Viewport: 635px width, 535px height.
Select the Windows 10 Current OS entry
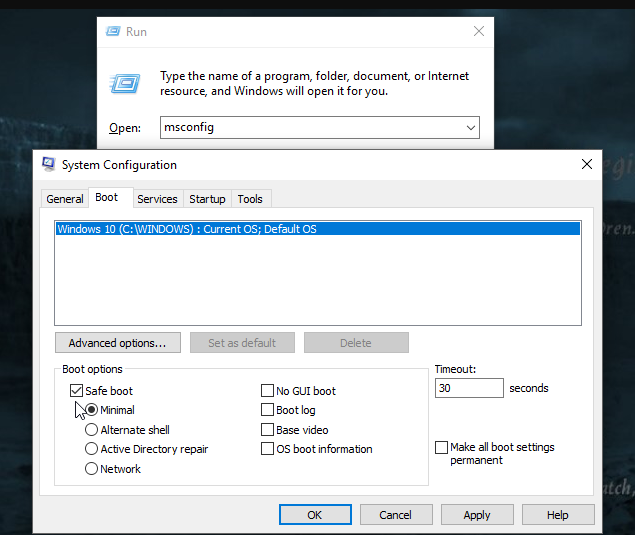318,229
